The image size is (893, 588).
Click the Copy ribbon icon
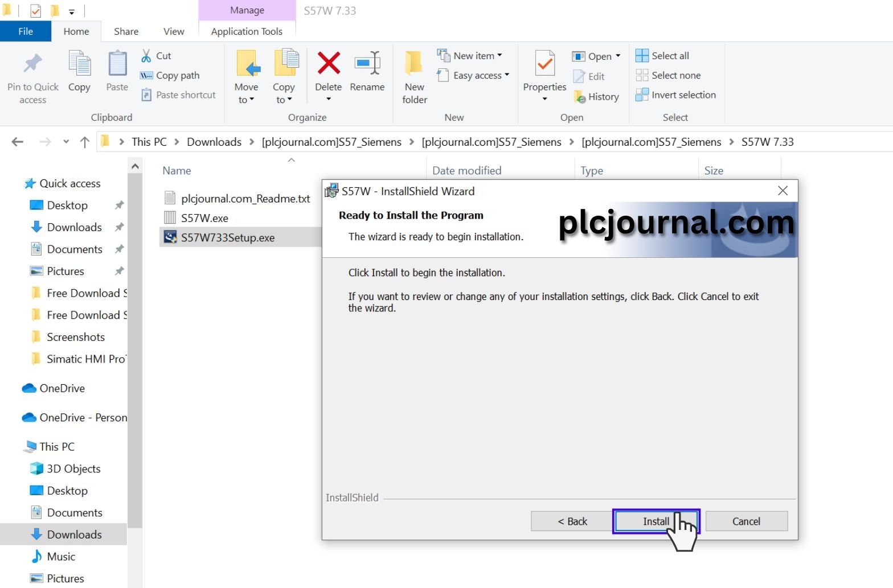click(79, 64)
